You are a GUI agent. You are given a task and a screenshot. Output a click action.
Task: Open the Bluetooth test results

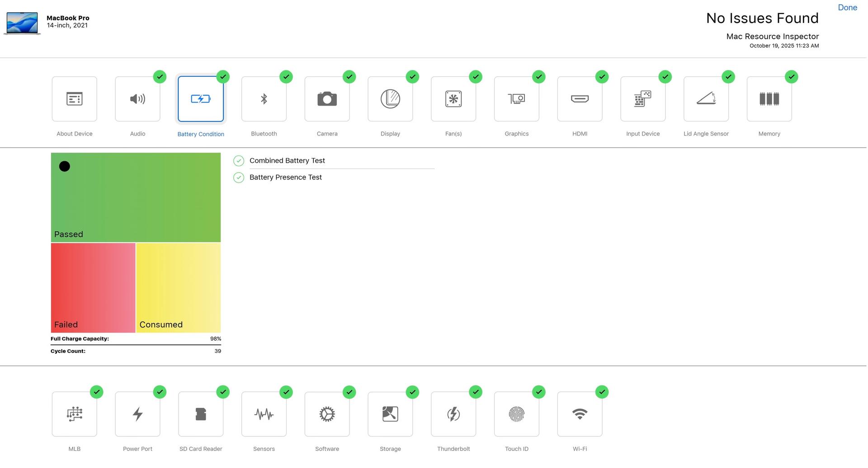pos(264,99)
